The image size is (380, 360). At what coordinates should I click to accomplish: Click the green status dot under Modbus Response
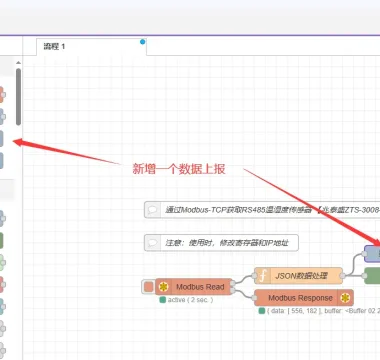(262, 311)
